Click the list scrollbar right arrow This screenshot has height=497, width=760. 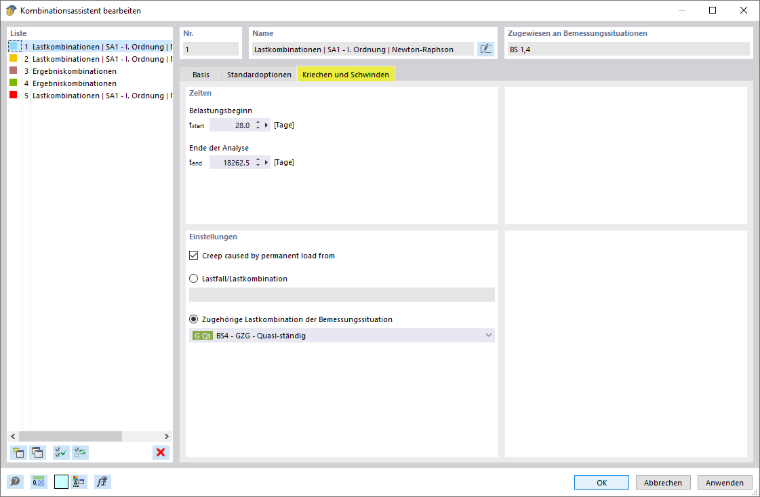[x=166, y=436]
